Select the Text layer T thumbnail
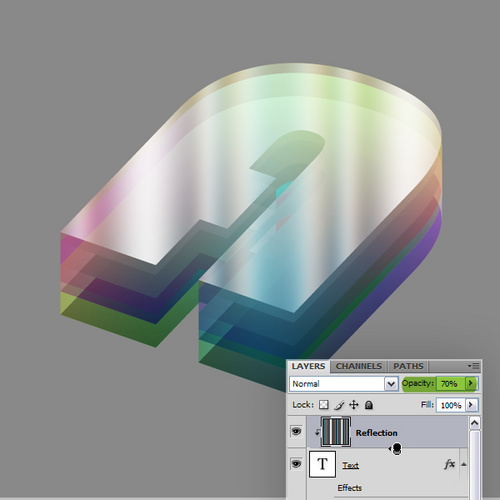The image size is (500, 500). 322,464
